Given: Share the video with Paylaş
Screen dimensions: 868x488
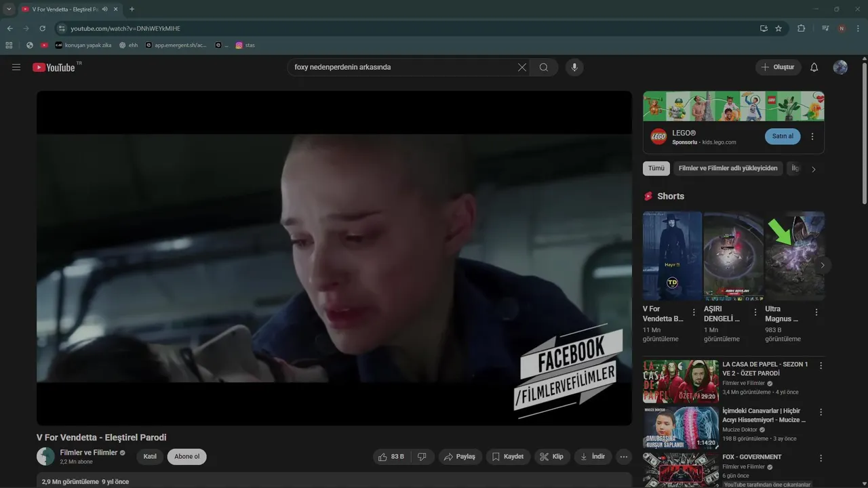Looking at the screenshot, I should click(x=460, y=457).
